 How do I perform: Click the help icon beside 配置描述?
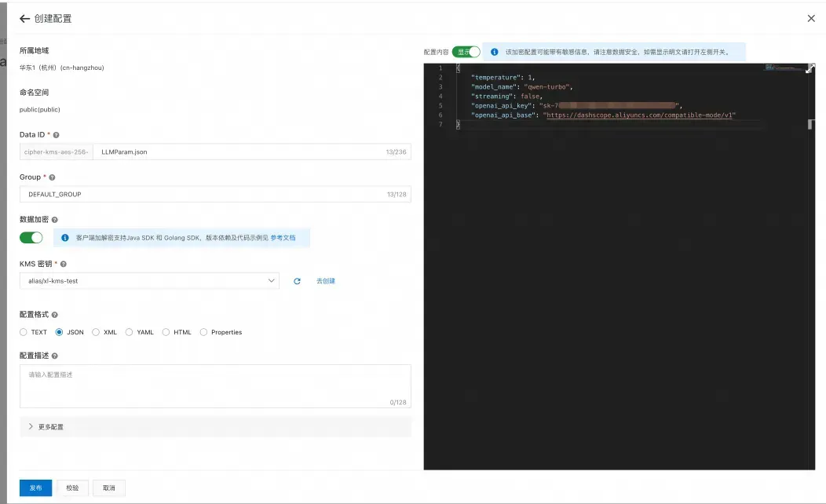pos(54,356)
